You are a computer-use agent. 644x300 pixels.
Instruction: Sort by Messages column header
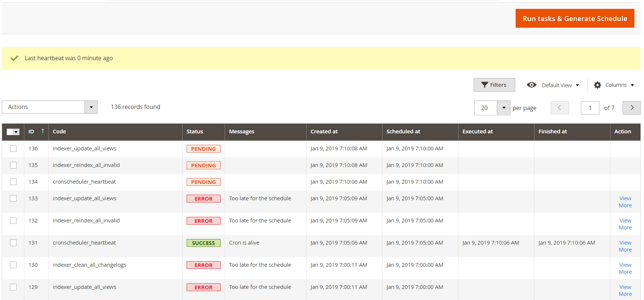(x=266, y=132)
